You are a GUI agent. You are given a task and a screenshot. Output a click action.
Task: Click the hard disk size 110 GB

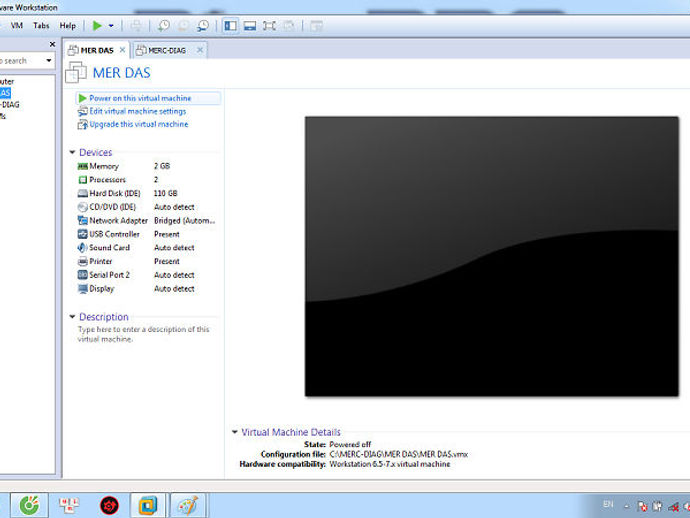[165, 193]
